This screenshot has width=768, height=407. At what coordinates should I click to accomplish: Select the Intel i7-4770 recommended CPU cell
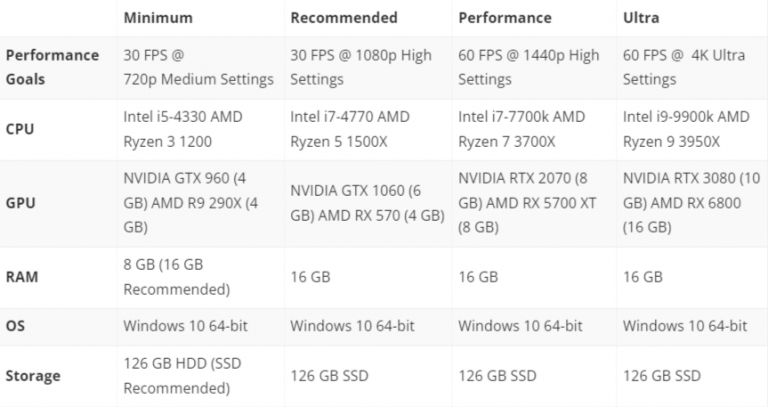tap(350, 129)
